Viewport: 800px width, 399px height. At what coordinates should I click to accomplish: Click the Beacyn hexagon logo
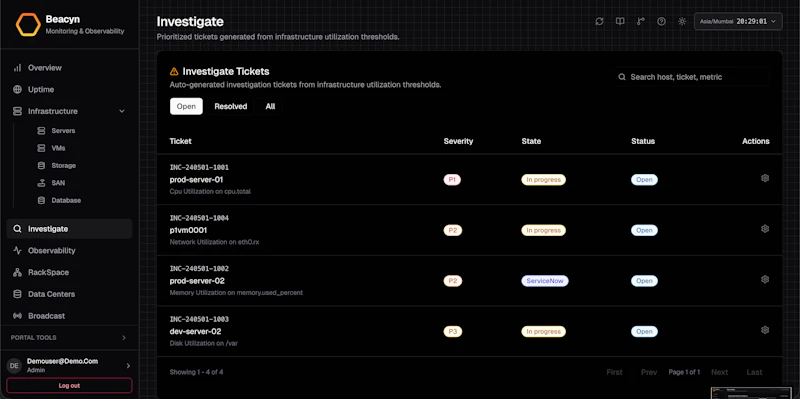28,24
